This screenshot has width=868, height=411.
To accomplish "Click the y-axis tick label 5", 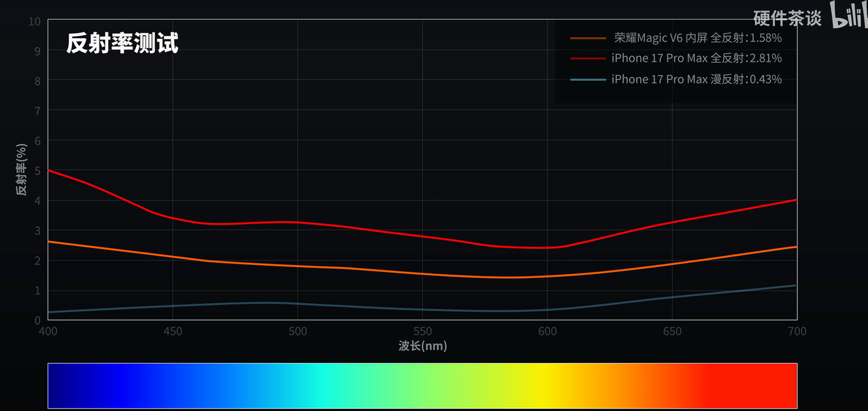I will [x=37, y=171].
